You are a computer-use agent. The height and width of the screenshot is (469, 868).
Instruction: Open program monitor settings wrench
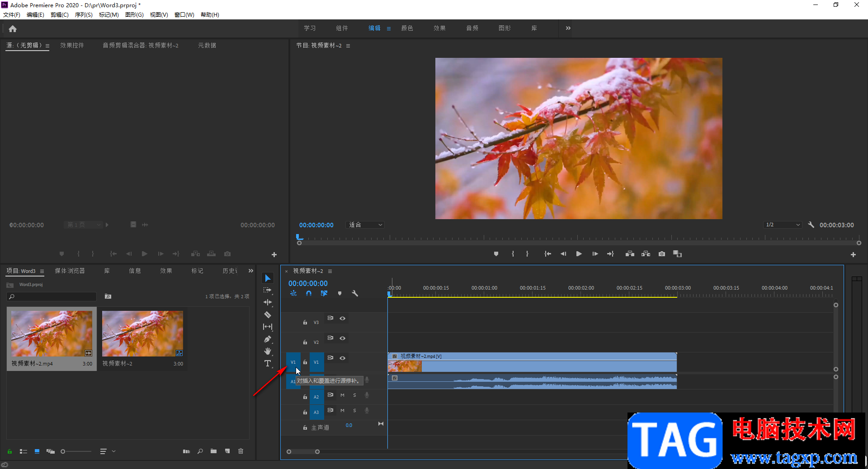811,225
